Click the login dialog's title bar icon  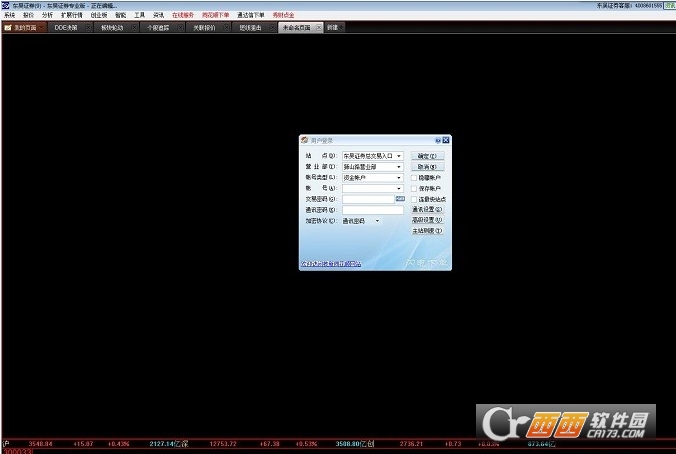pyautogui.click(x=304, y=140)
